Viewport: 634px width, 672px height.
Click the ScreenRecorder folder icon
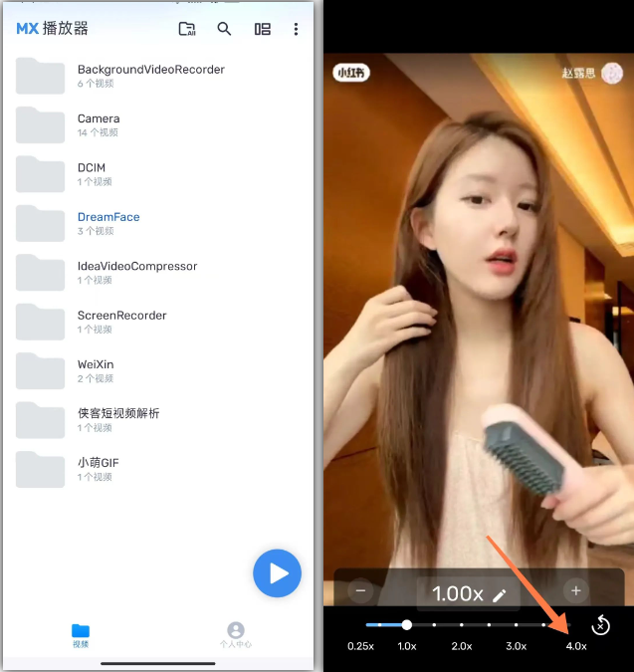pos(40,322)
